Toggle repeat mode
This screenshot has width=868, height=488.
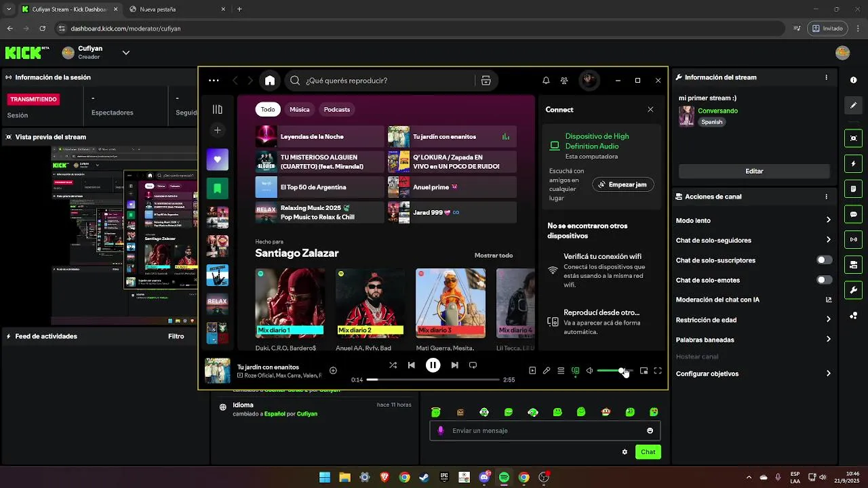click(473, 365)
